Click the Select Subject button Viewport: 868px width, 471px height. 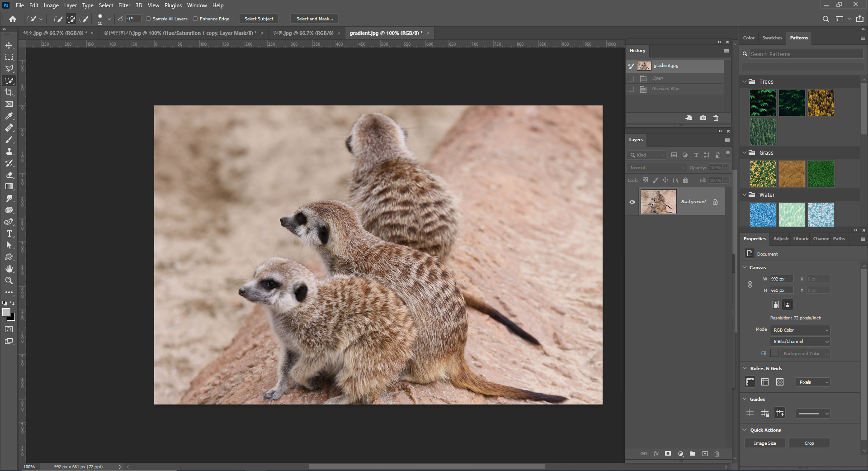pyautogui.click(x=259, y=19)
